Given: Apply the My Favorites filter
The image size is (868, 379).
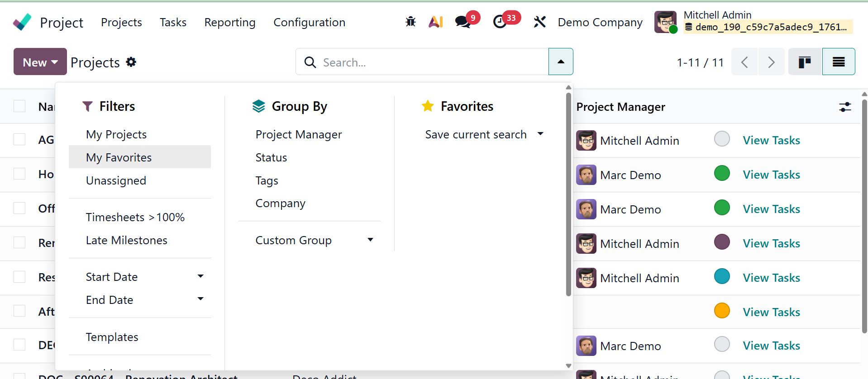Looking at the screenshot, I should (x=119, y=157).
